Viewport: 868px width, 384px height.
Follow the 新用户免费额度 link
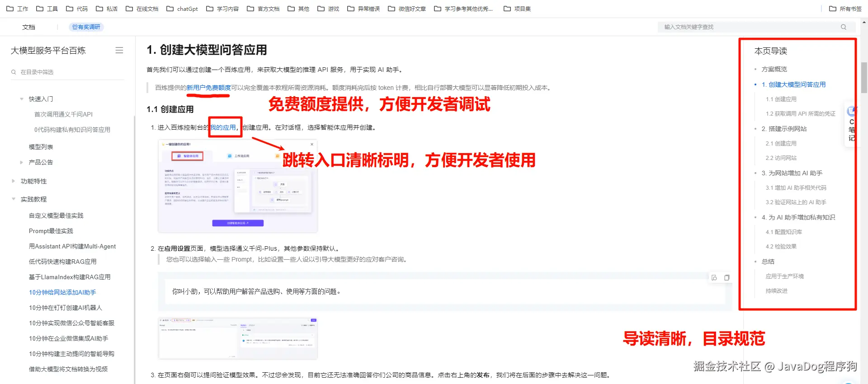208,88
